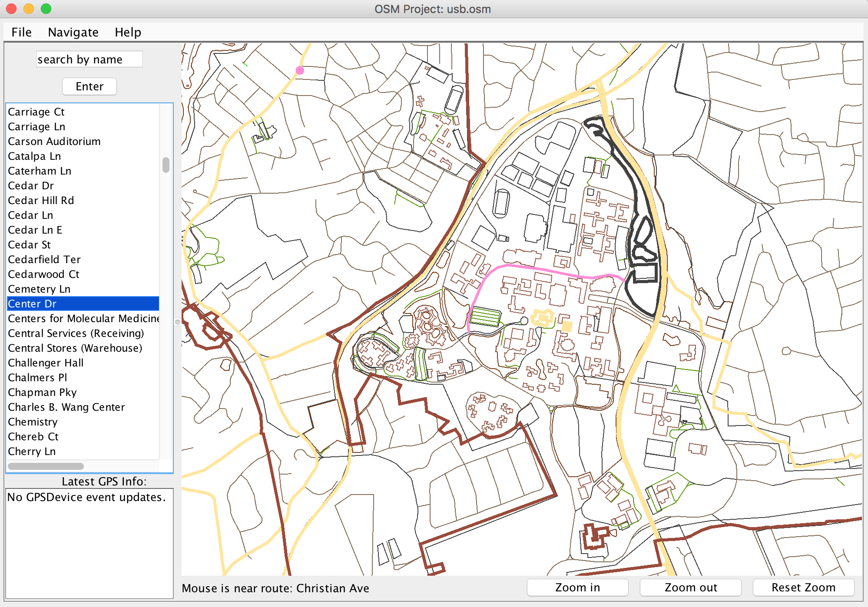Select Carson Auditorium in the list

(x=54, y=142)
